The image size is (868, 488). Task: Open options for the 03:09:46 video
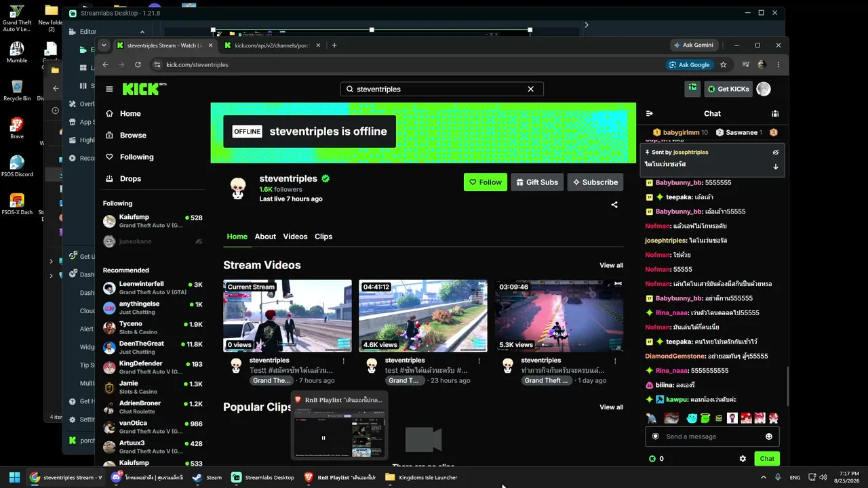tap(615, 361)
